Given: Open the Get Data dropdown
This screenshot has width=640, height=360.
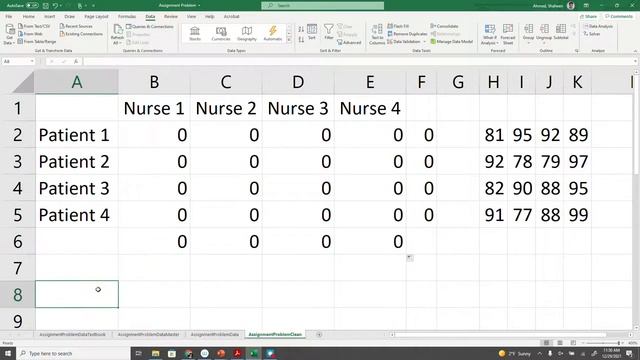Looking at the screenshot, I should tap(9, 34).
